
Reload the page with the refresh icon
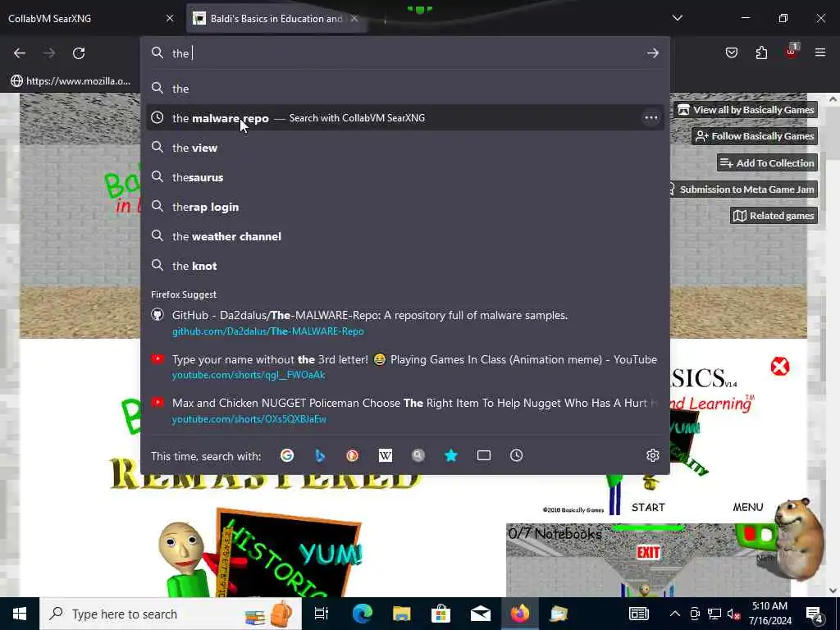point(79,53)
